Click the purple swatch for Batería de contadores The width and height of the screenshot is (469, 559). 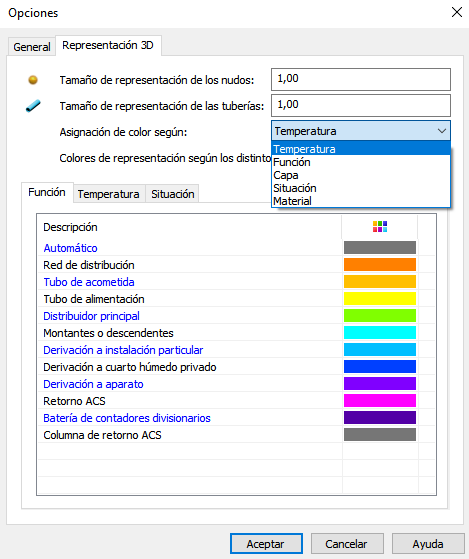point(380,417)
